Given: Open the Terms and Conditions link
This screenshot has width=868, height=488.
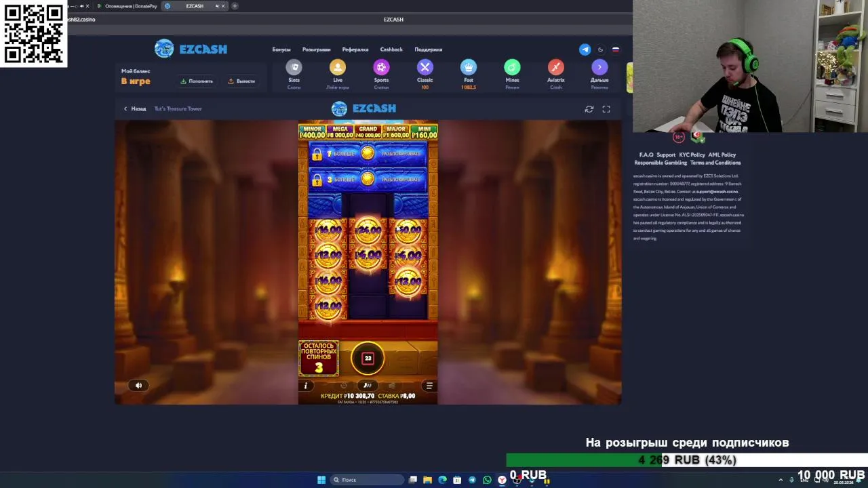Looking at the screenshot, I should point(715,163).
